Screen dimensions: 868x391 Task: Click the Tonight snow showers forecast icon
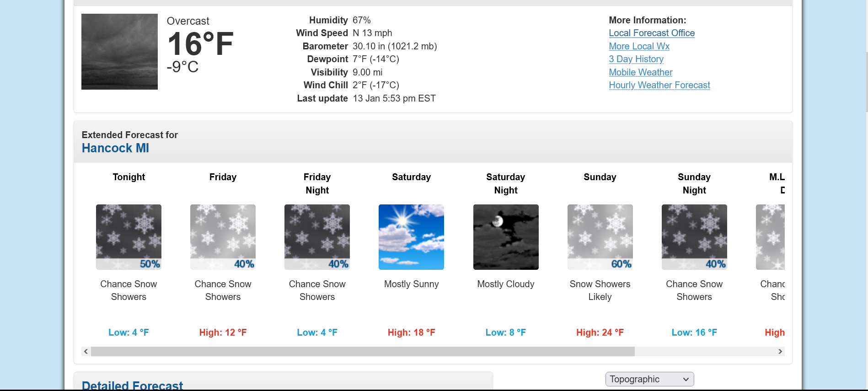129,237
